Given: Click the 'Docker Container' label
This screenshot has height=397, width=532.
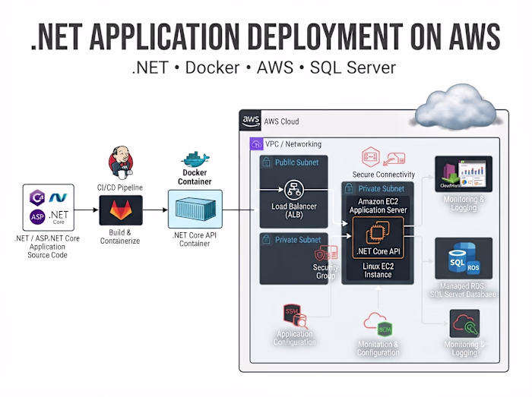Looking at the screenshot, I should (x=195, y=177).
